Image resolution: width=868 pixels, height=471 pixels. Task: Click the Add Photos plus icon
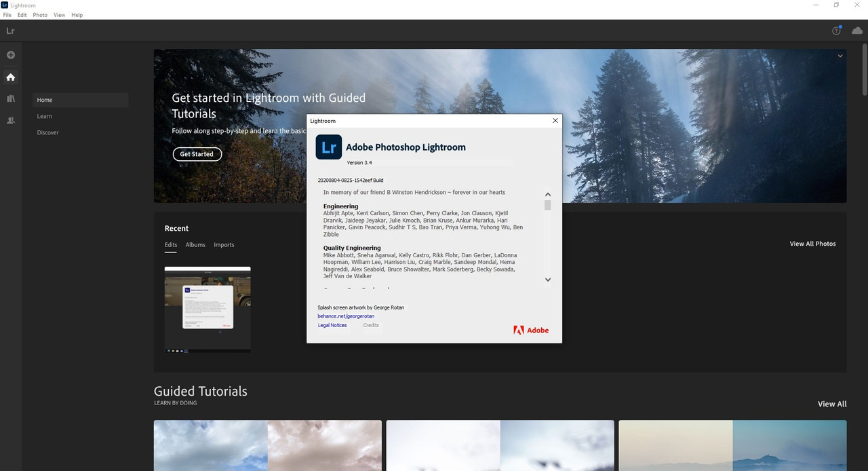[x=10, y=55]
